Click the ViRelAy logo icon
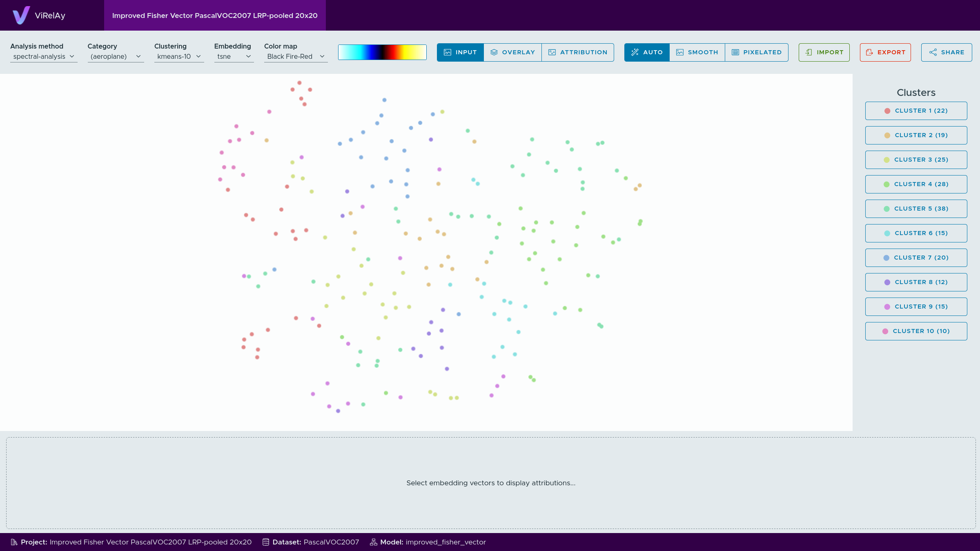This screenshot has width=980, height=551. (x=21, y=15)
